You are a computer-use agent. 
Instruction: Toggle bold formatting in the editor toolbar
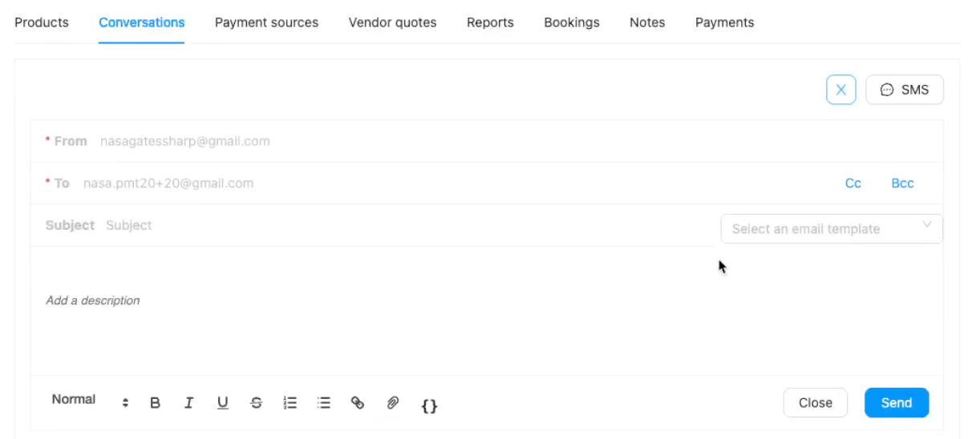pos(156,403)
